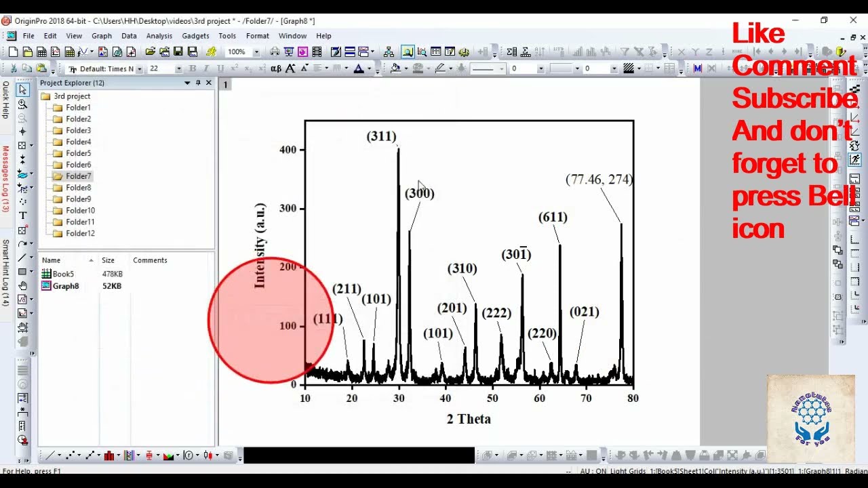This screenshot has width=868, height=488.
Task: Save the current project
Action: [x=178, y=52]
